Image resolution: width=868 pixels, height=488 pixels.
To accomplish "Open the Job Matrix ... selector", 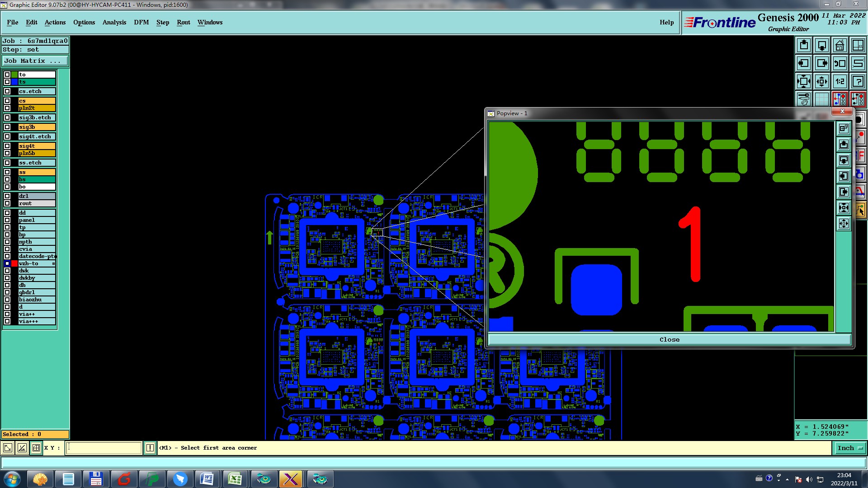I will tap(35, 61).
